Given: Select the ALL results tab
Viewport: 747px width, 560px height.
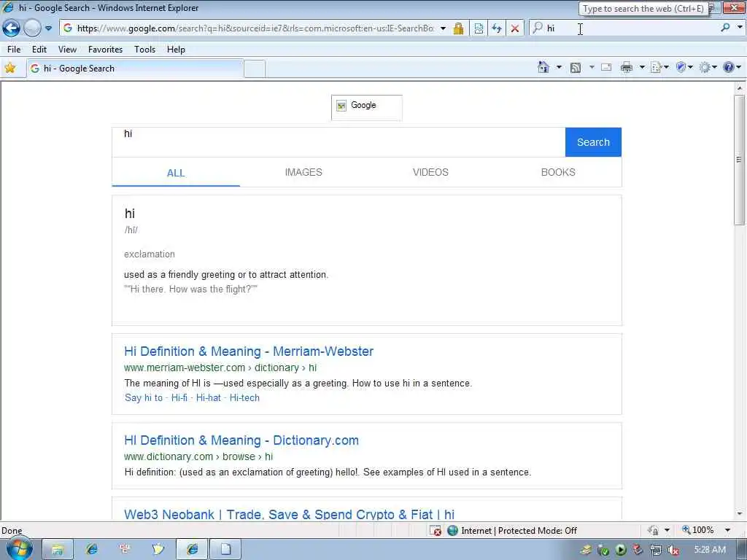Looking at the screenshot, I should point(176,173).
